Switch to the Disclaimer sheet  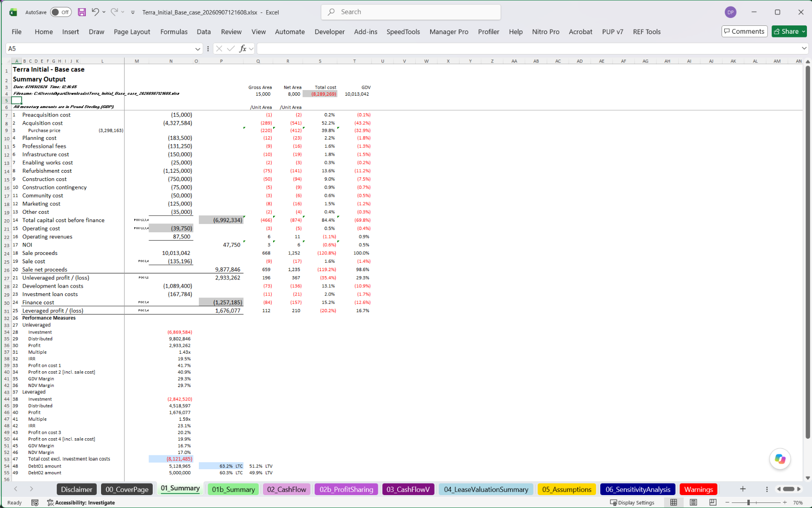point(77,490)
